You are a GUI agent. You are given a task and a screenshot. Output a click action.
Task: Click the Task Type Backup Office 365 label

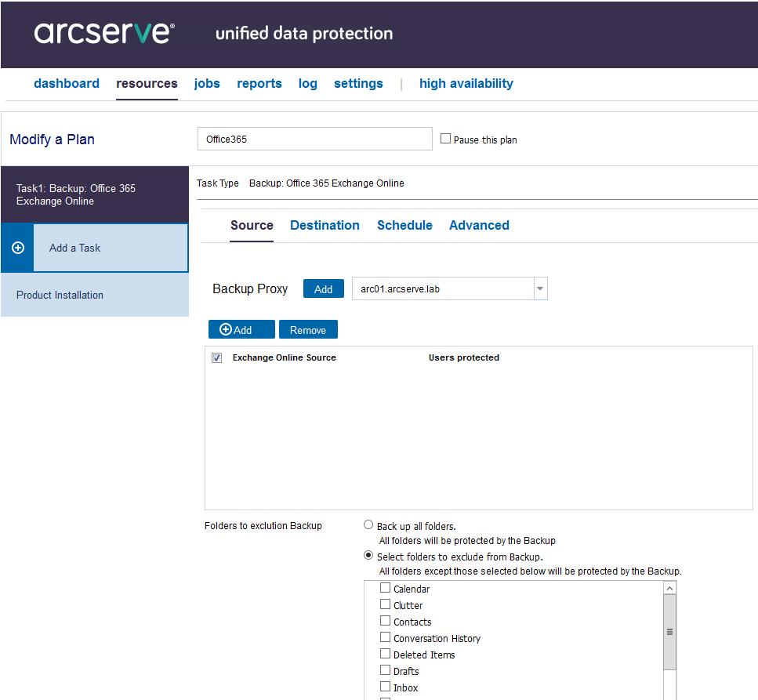tap(300, 183)
